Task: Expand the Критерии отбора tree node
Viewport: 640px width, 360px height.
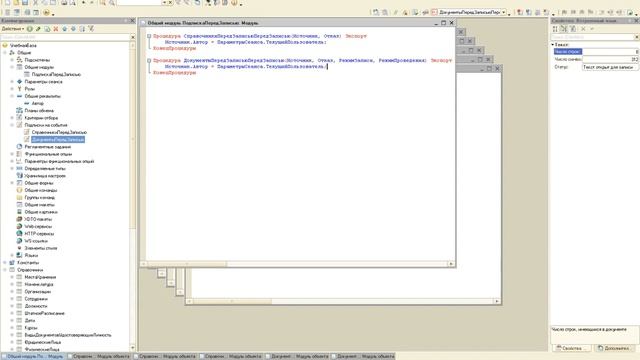Action: click(12, 118)
